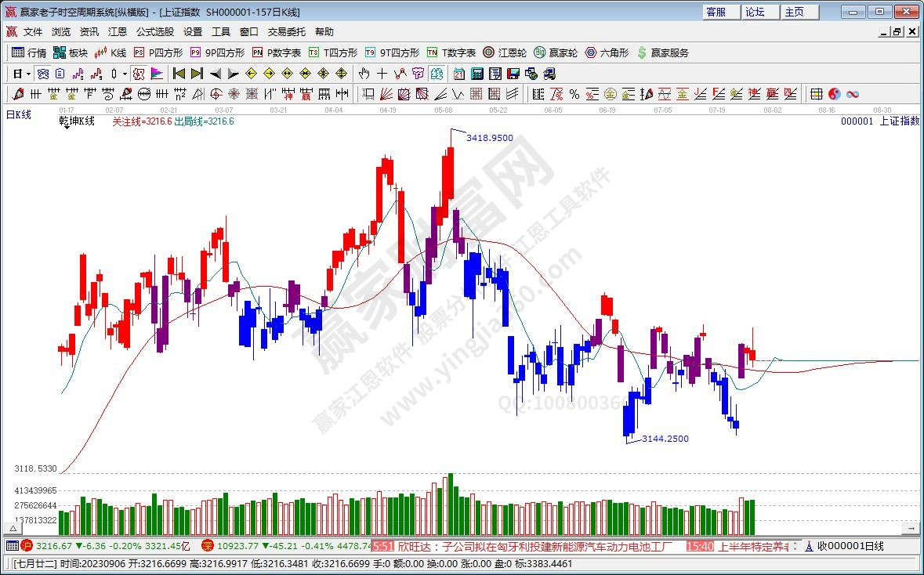Image resolution: width=924 pixels, height=575 pixels.
Task: Click the calculator icon in toolbar
Action: coord(476,74)
